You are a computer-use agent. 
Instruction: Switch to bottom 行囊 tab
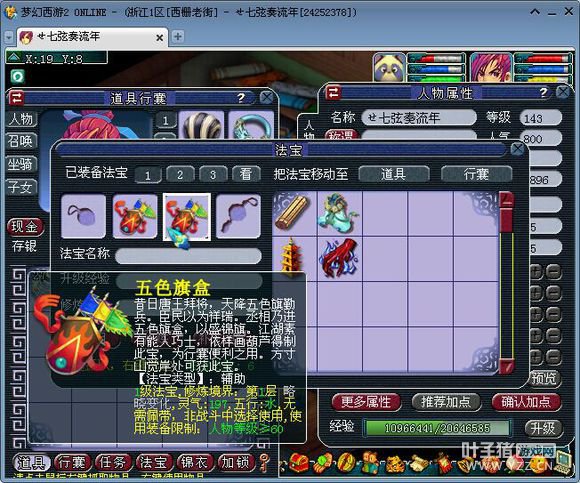(x=72, y=462)
